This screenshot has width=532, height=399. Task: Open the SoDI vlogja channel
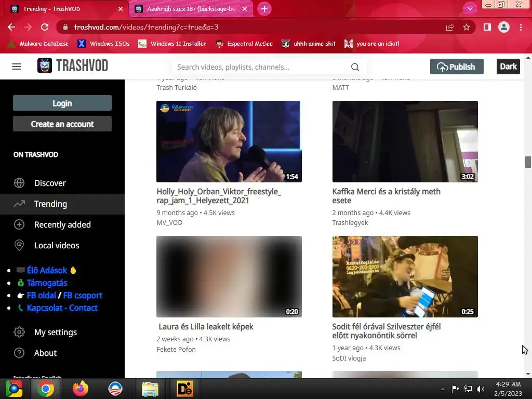(x=349, y=358)
